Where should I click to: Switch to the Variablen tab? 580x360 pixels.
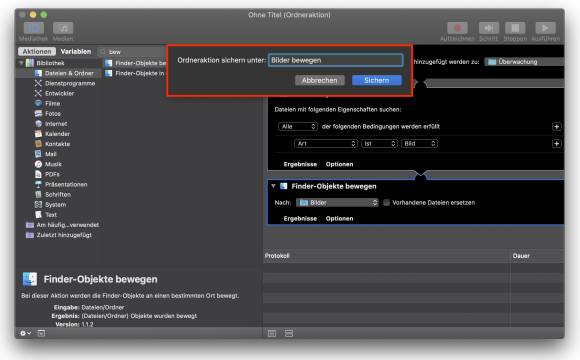coord(76,51)
